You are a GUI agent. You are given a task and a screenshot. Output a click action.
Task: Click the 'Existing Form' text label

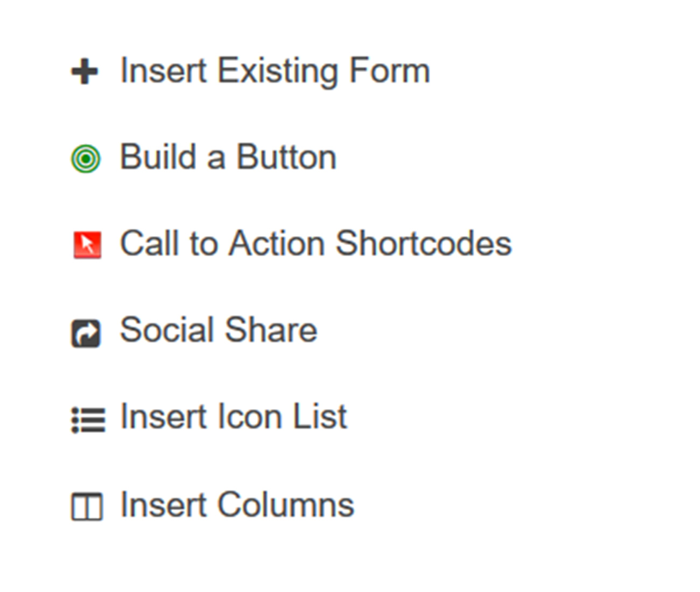coord(324,71)
